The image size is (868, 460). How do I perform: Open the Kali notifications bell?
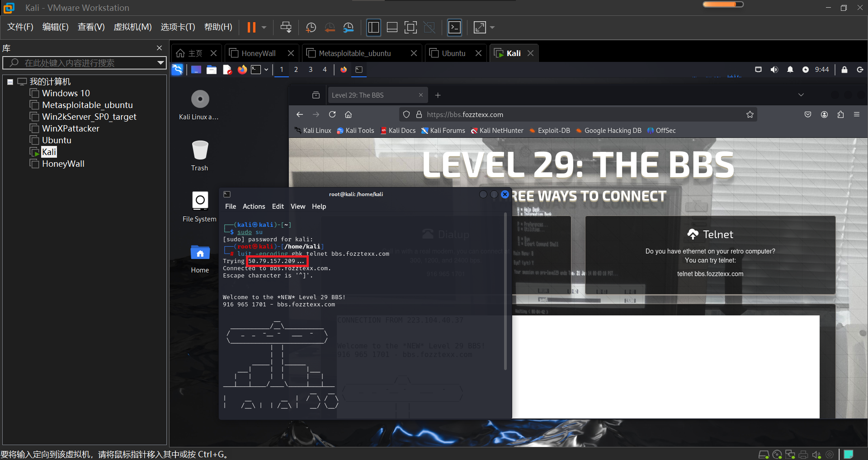[790, 70]
